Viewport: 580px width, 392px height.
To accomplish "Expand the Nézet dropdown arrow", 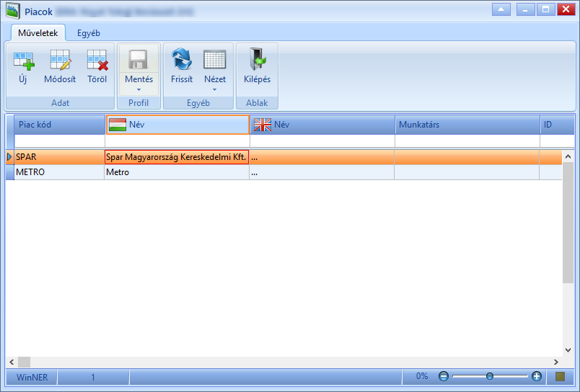I will click(x=214, y=90).
